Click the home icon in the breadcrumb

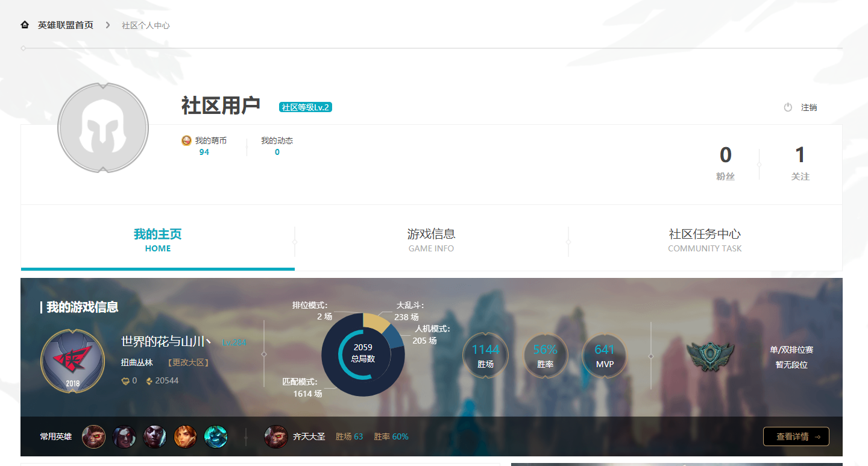(25, 25)
